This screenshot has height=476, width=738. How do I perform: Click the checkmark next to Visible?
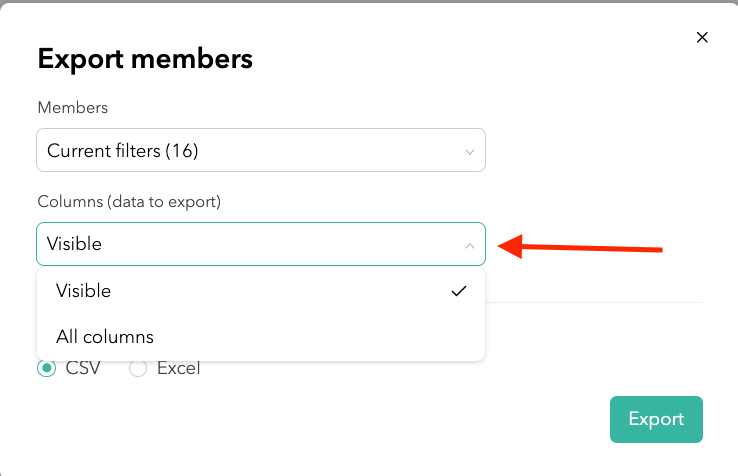tap(459, 291)
